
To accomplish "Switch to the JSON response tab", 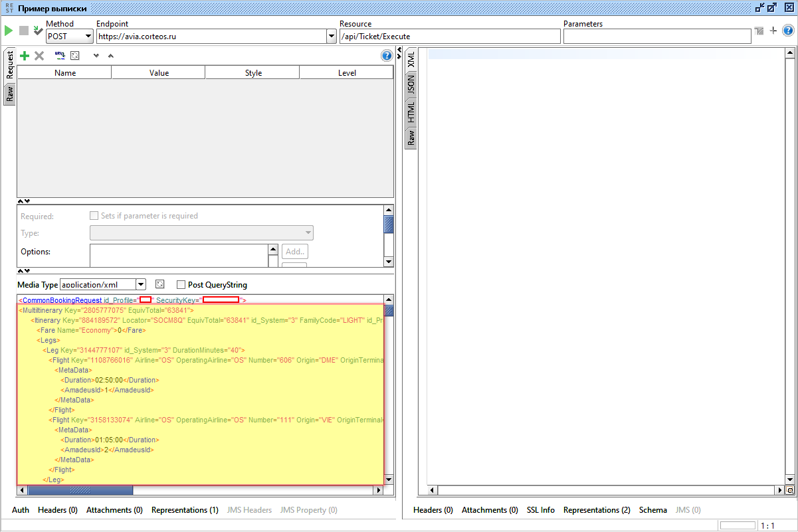I will pos(411,84).
